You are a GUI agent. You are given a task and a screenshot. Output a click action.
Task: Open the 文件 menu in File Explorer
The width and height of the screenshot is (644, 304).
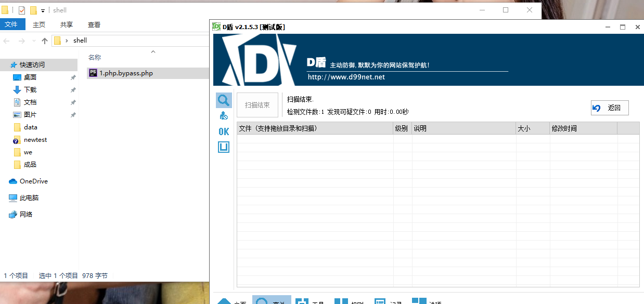coord(12,24)
